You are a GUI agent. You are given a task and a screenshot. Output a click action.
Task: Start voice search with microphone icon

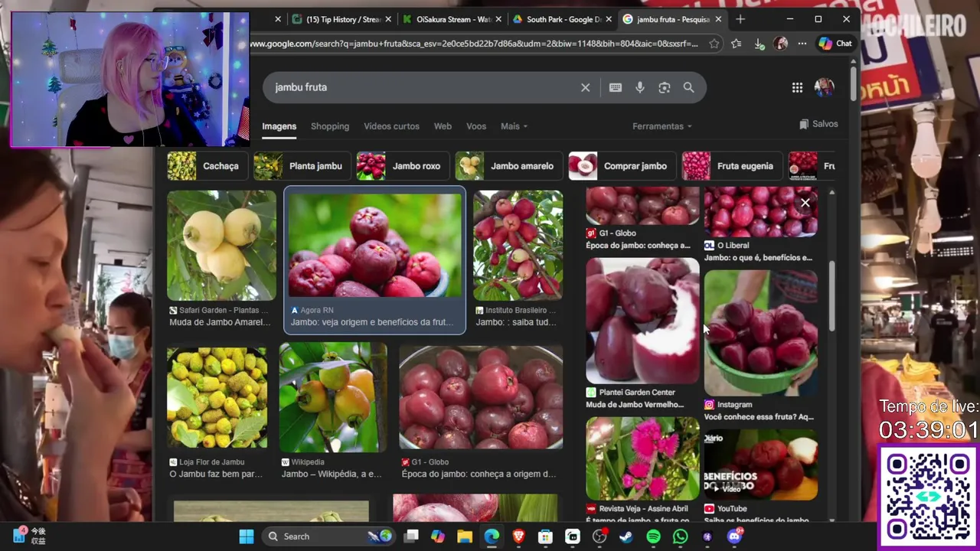640,87
